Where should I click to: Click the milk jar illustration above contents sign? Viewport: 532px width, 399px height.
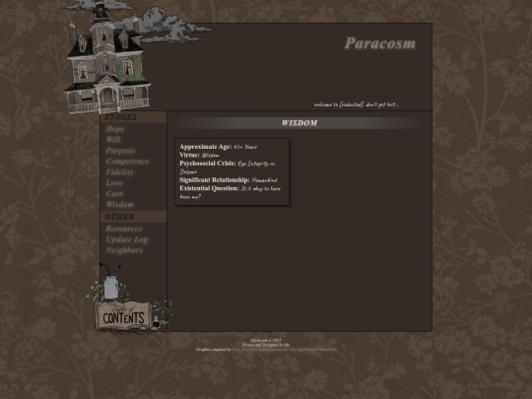[x=111, y=287]
